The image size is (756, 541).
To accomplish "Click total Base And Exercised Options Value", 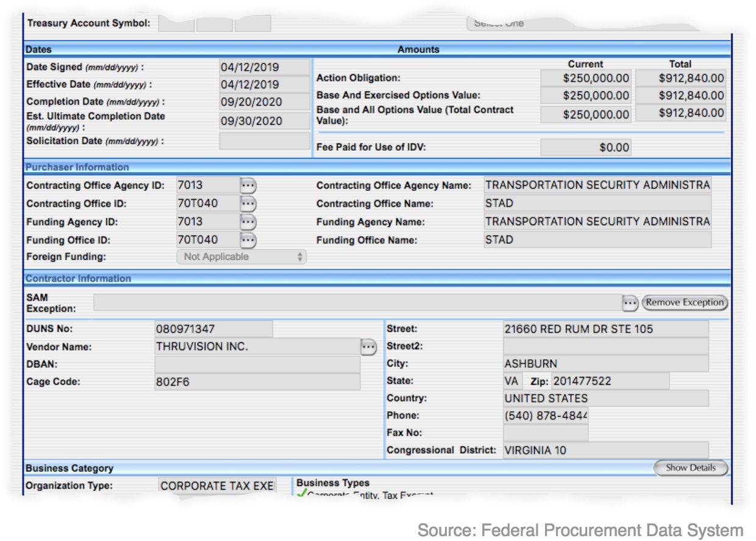I will coord(681,96).
